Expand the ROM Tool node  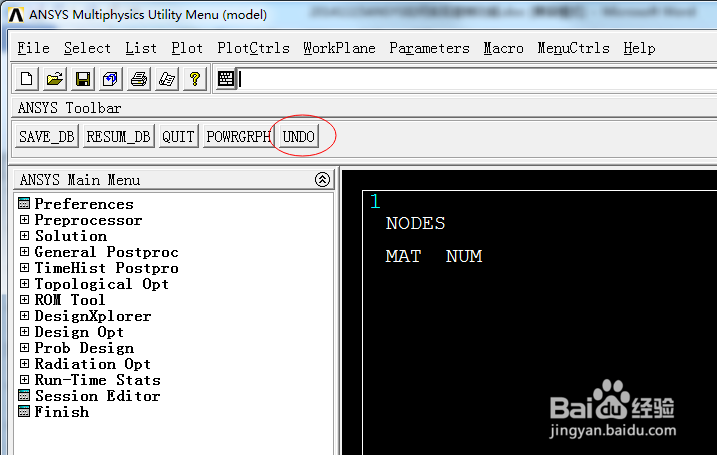tap(24, 300)
